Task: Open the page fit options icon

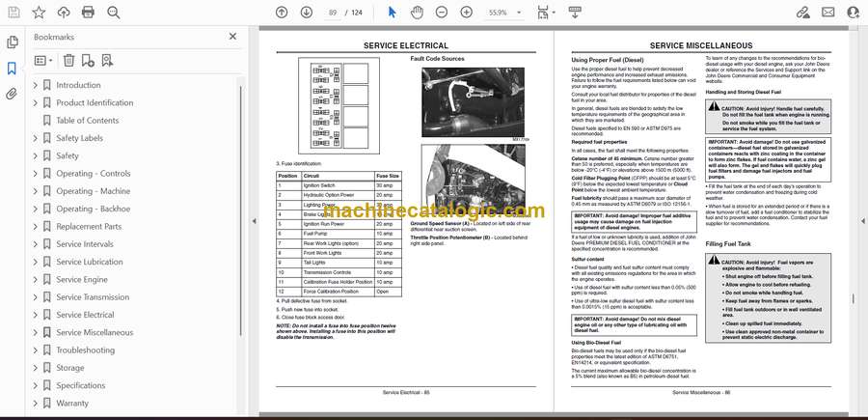Action: click(x=546, y=13)
